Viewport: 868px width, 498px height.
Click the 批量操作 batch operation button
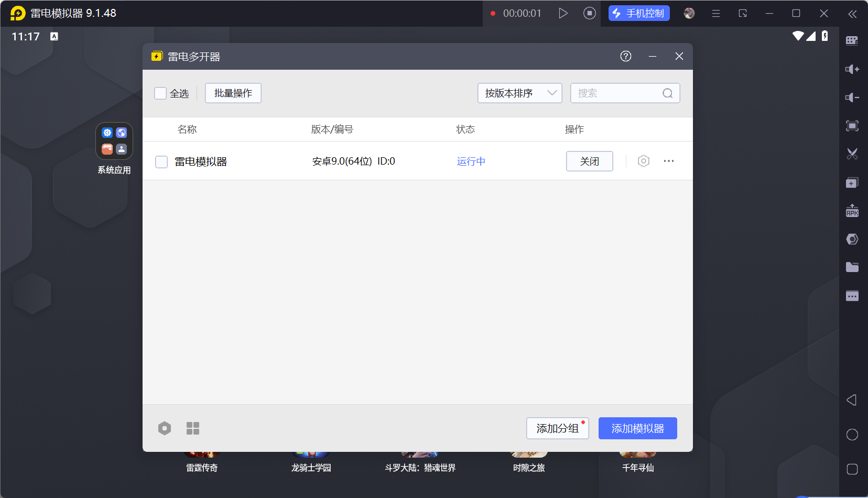tap(233, 93)
